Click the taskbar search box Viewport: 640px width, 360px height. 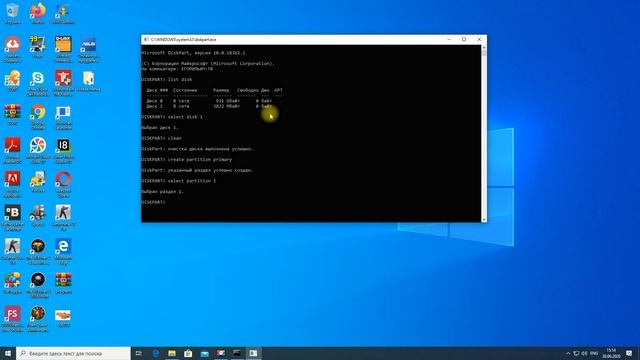point(73,353)
